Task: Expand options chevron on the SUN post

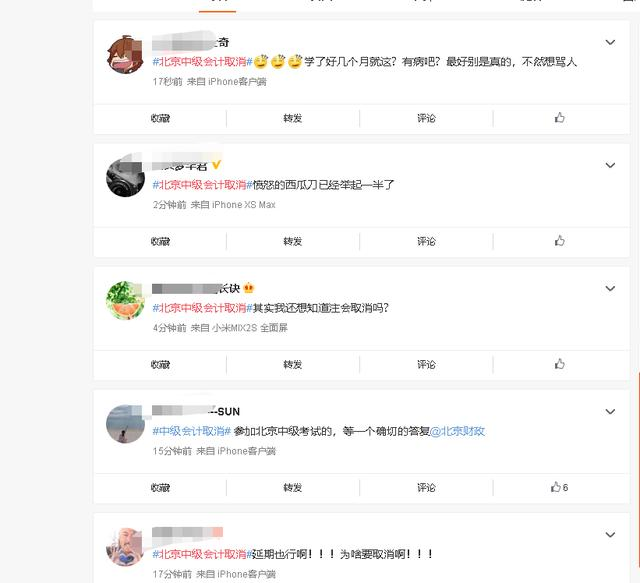Action: (x=610, y=411)
